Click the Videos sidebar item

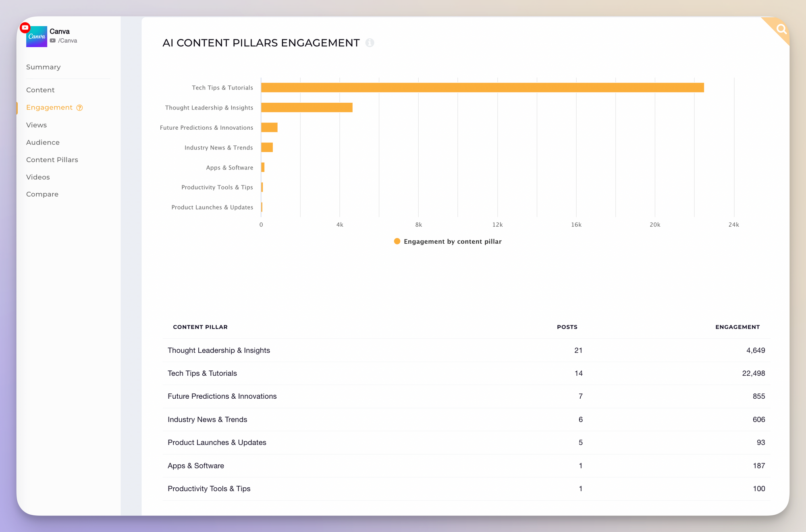click(37, 177)
